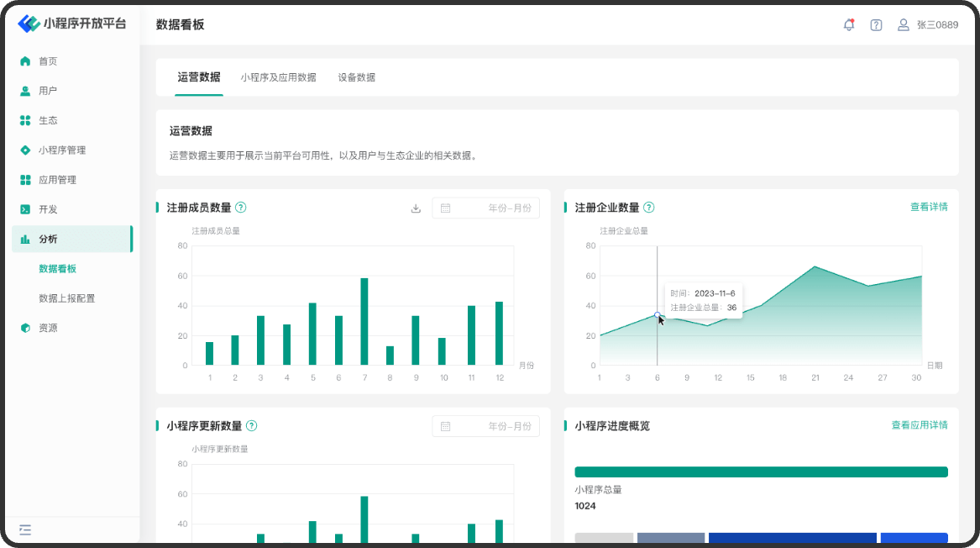This screenshot has height=548, width=980.
Task: Switch to the 小程序及应用数据 tab
Action: [x=278, y=77]
